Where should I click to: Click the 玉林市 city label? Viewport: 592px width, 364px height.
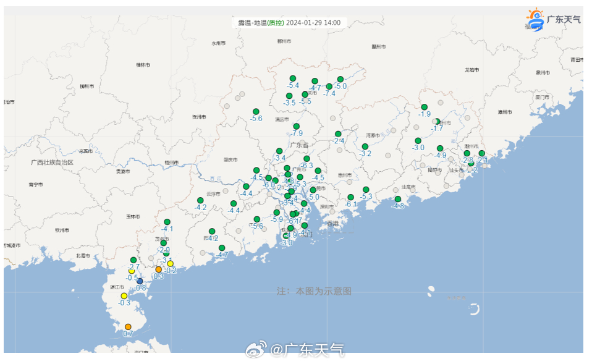click(133, 217)
